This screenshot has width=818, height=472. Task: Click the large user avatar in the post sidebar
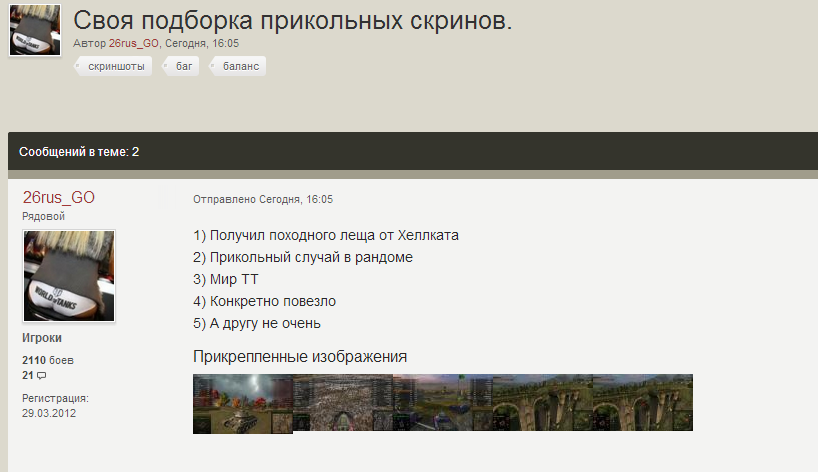69,276
